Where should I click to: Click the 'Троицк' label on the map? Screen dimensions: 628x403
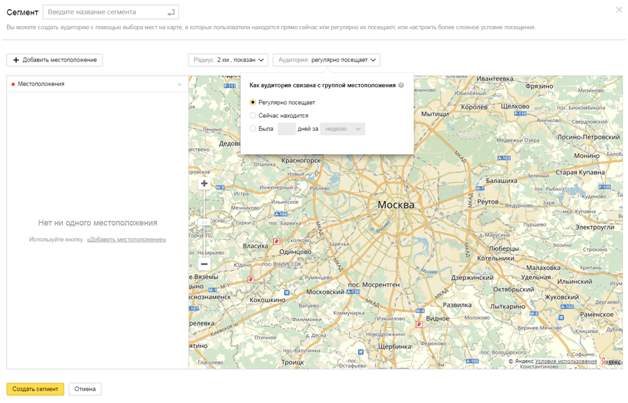pos(292,362)
